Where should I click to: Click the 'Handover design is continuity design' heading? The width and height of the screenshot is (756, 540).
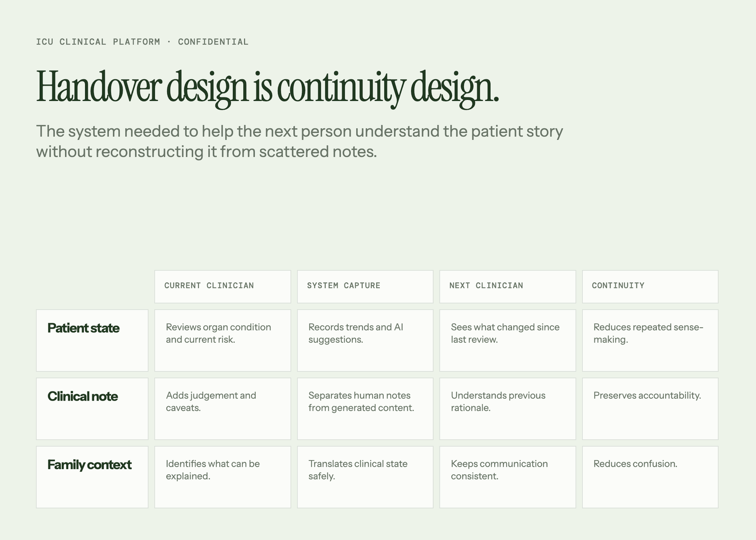267,88
